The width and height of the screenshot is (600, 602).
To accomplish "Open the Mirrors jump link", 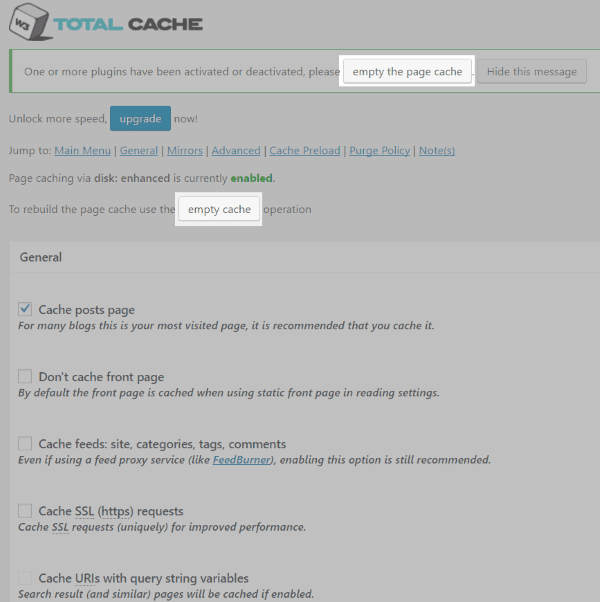I will pyautogui.click(x=185, y=150).
